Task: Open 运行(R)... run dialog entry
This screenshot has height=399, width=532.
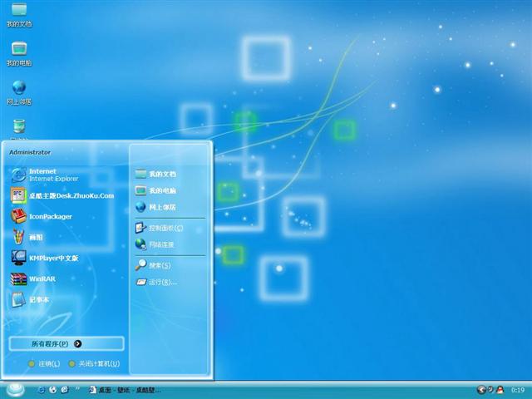Action: pos(156,282)
